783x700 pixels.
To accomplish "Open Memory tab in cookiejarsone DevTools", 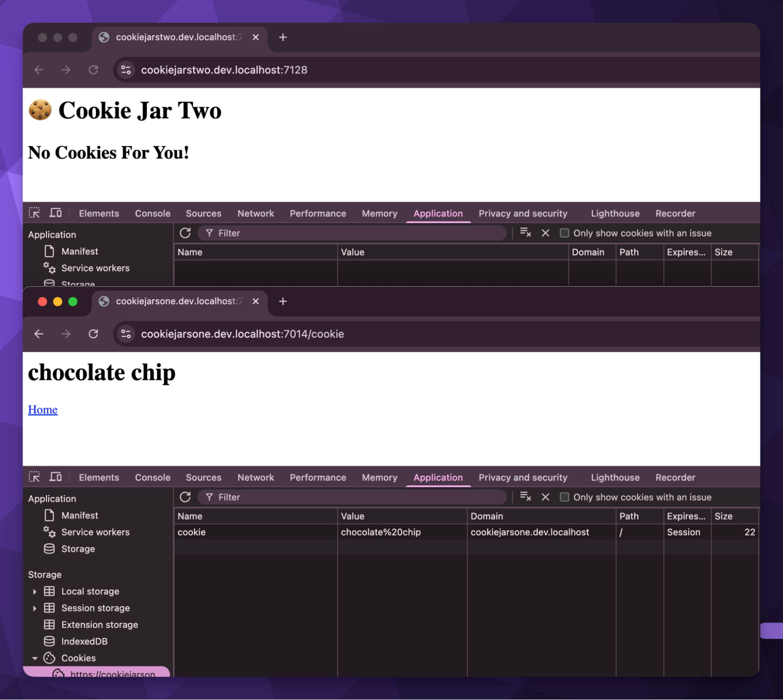I will (380, 478).
